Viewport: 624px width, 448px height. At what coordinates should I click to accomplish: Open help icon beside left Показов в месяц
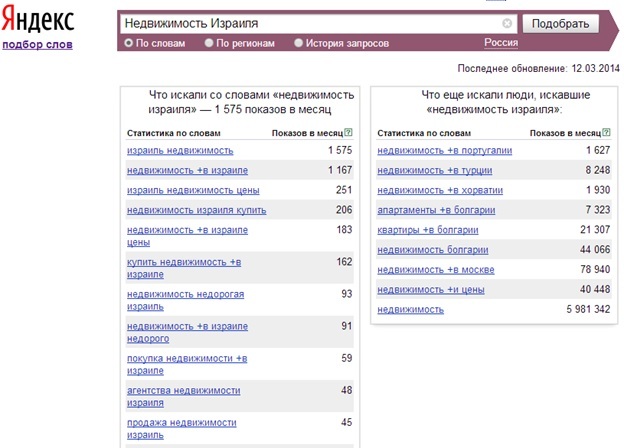(348, 132)
